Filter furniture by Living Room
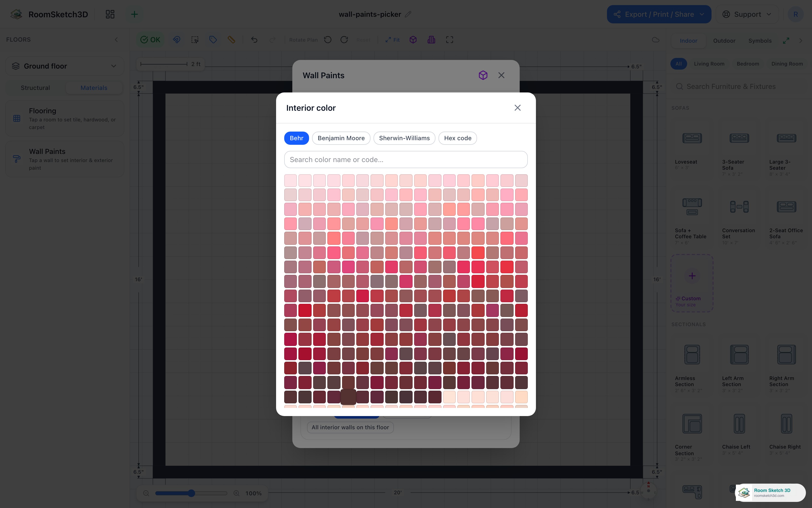812x508 pixels. pos(709,64)
